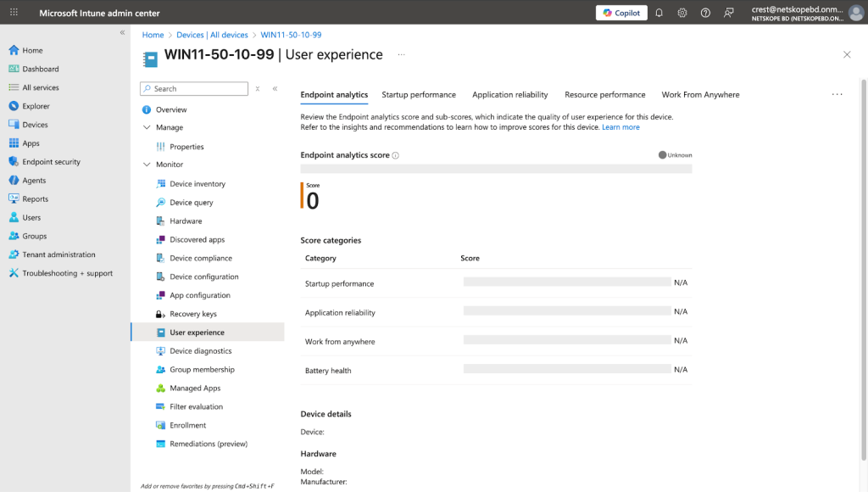This screenshot has width=868, height=492.
Task: Open the device Overview page
Action: [171, 109]
